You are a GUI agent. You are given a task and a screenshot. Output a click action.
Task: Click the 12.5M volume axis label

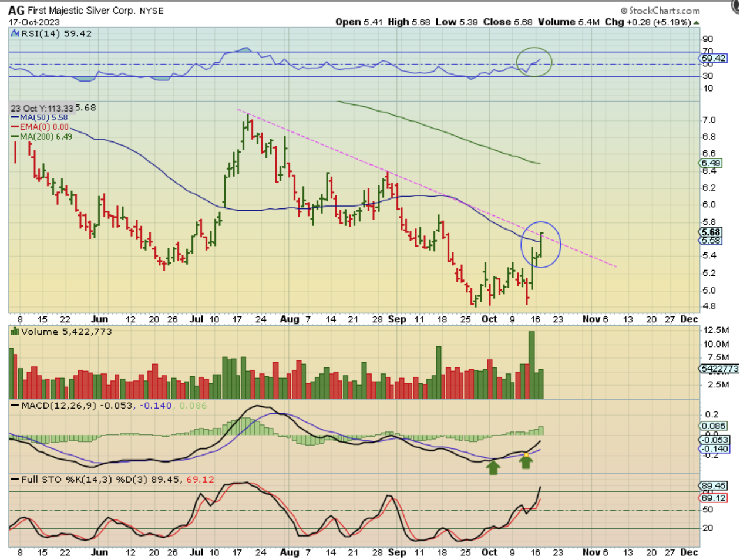(716, 330)
